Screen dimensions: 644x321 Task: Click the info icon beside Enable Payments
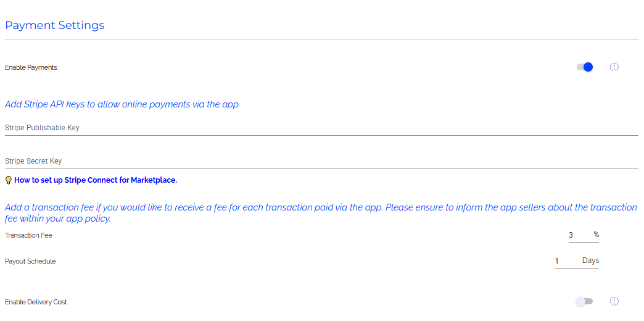[x=614, y=67]
